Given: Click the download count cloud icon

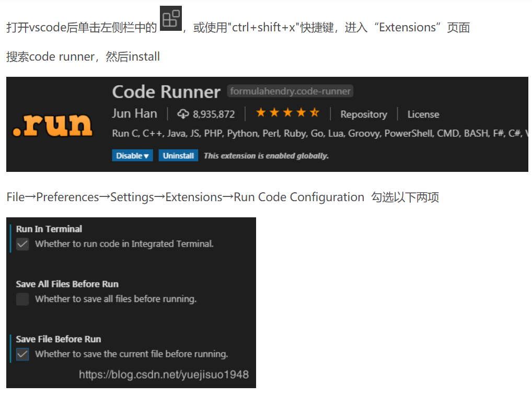Looking at the screenshot, I should point(183,114).
